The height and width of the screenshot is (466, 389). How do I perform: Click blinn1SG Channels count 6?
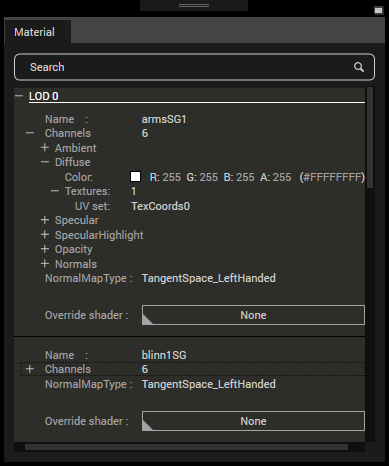[145, 369]
